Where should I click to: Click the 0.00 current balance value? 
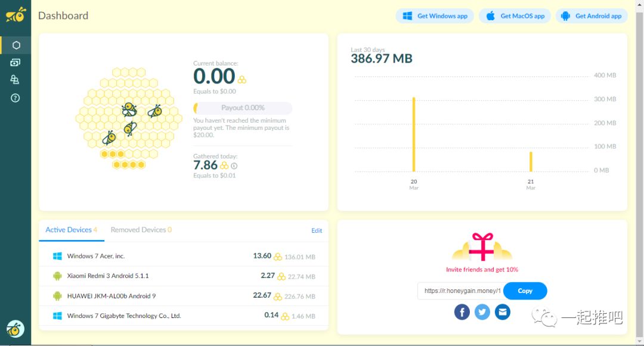pyautogui.click(x=214, y=76)
